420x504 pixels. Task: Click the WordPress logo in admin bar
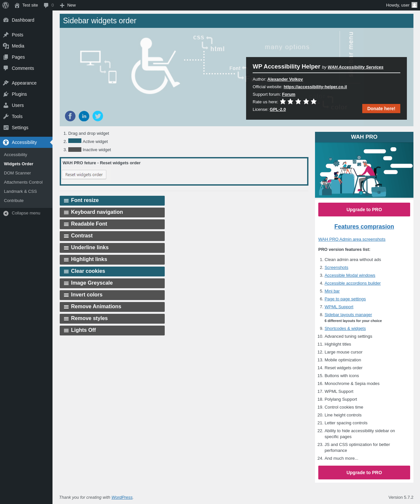[6, 5]
